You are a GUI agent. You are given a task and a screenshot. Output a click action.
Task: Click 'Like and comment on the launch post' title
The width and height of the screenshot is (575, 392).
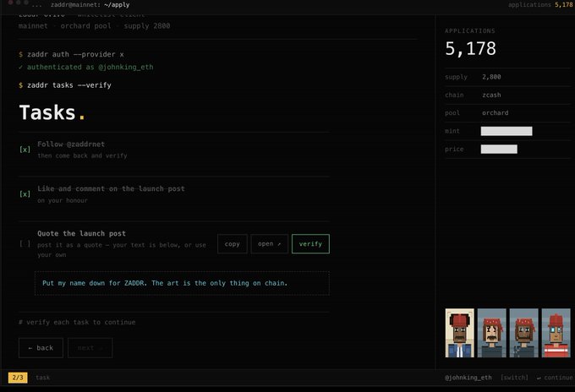[x=111, y=188]
